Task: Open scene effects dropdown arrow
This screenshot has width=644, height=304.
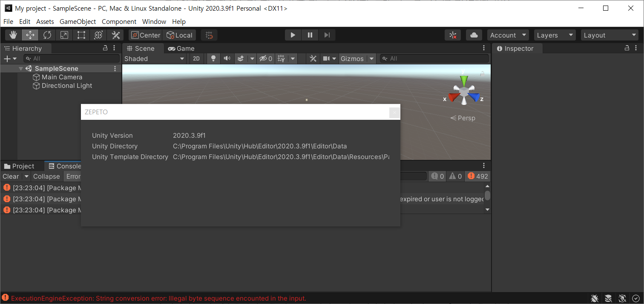Action: point(252,58)
